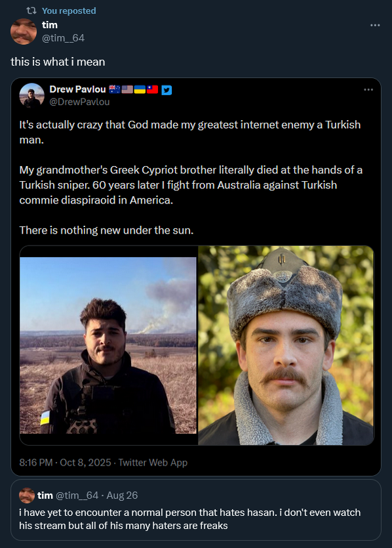The width and height of the screenshot is (392, 548).
Task: Open more options menu on tim's post
Action: pos(375,24)
